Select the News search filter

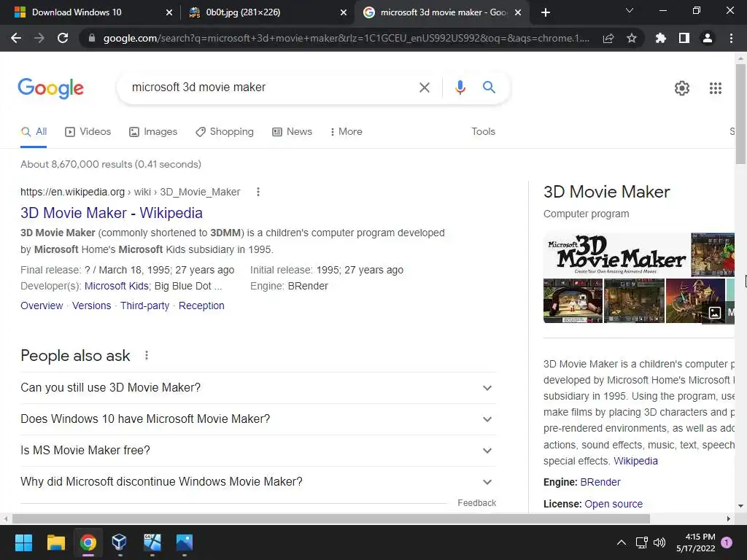click(x=292, y=132)
